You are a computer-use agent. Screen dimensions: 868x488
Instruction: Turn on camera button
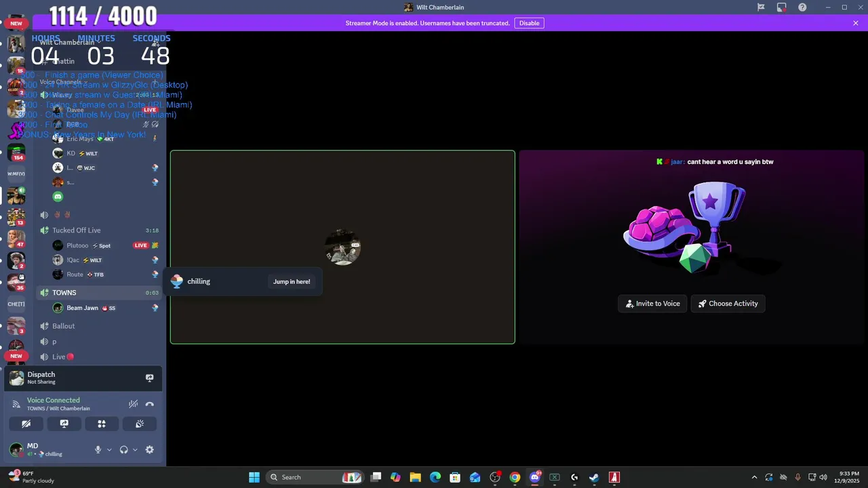pos(26,424)
